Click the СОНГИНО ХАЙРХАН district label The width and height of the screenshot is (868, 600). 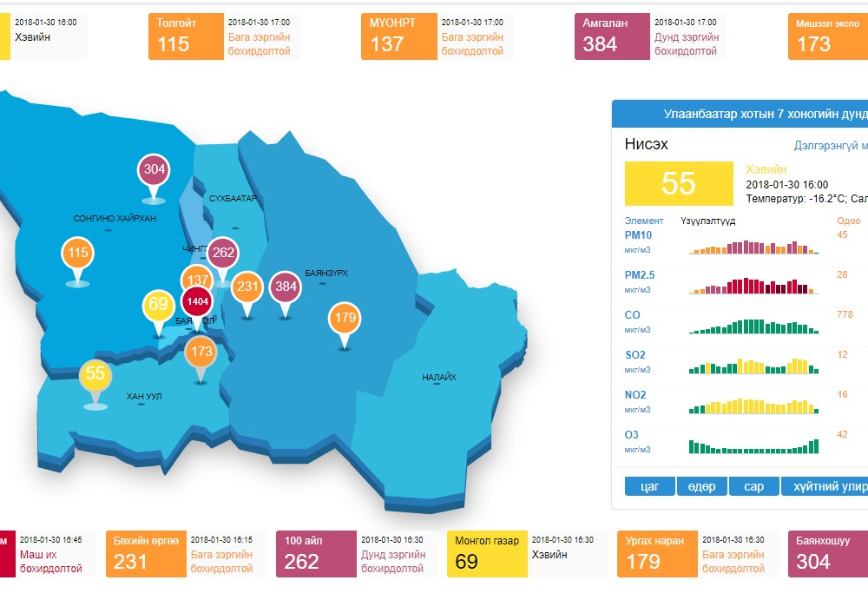pyautogui.click(x=115, y=218)
